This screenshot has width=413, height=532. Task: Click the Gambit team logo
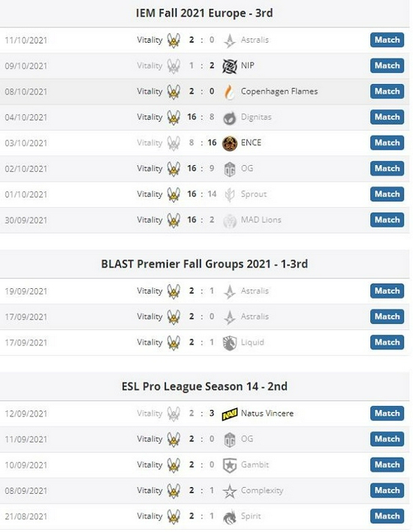point(230,465)
